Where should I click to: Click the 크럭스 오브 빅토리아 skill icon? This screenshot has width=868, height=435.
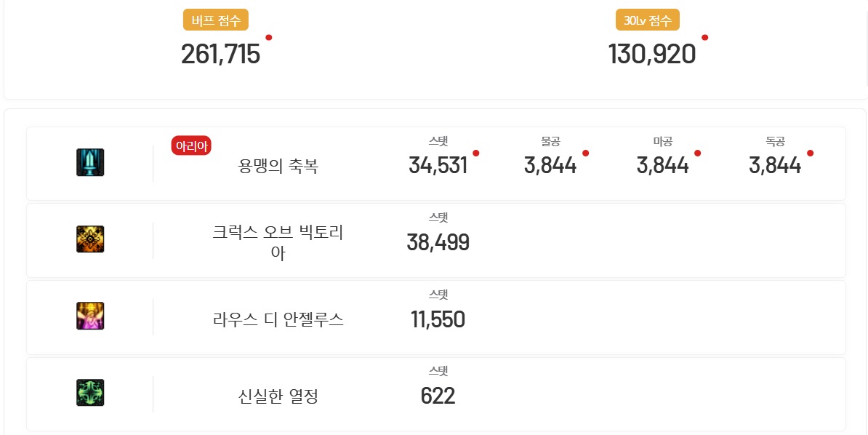(x=90, y=239)
